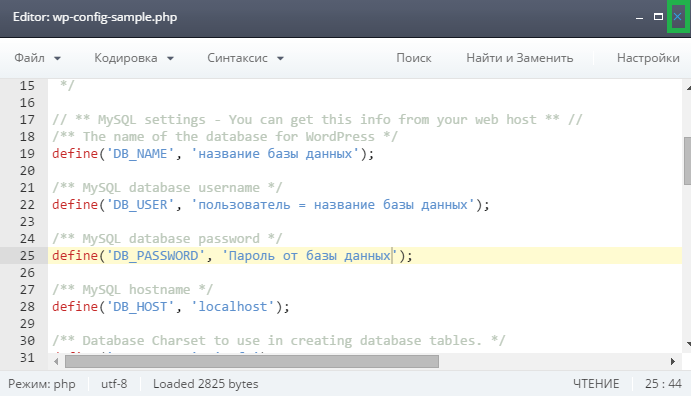The image size is (691, 397).
Task: Click 'DB_NAME' string in line 19
Action: pyautogui.click(x=140, y=154)
